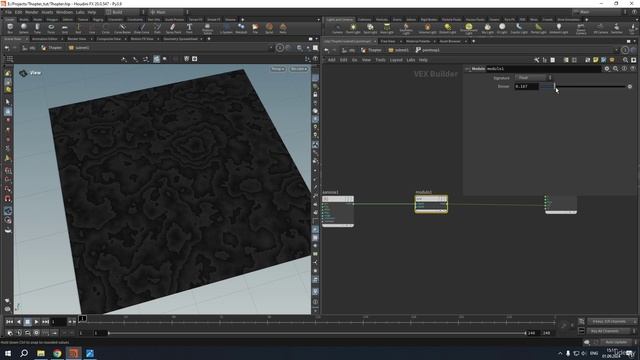Select the Curve Bezier shelf tool
The height and width of the screenshot is (360, 640).
[x=122, y=28]
